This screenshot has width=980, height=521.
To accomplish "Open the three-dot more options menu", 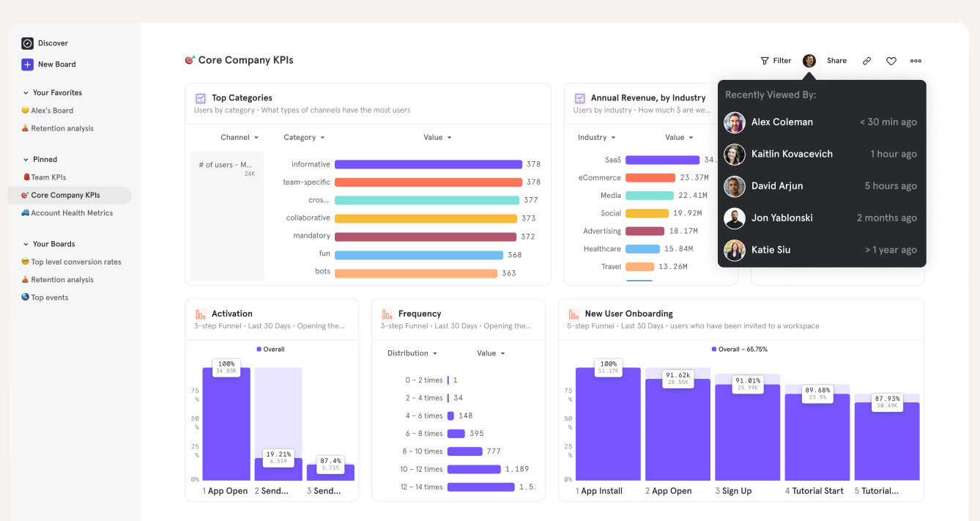I will coord(916,61).
